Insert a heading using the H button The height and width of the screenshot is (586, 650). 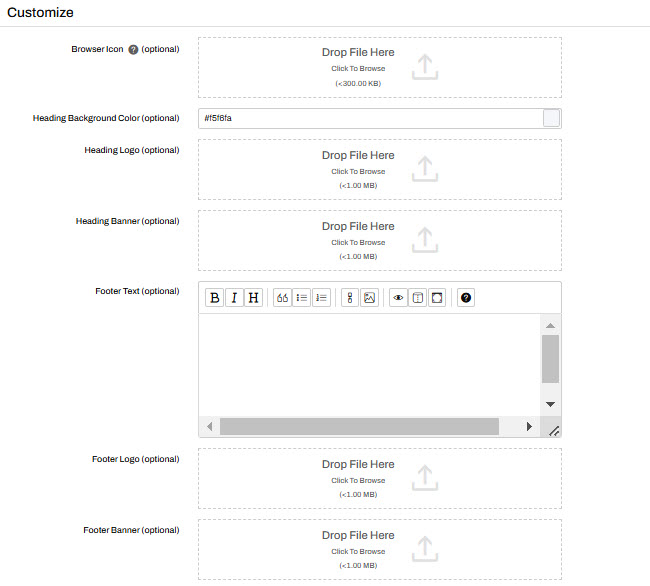click(x=253, y=298)
